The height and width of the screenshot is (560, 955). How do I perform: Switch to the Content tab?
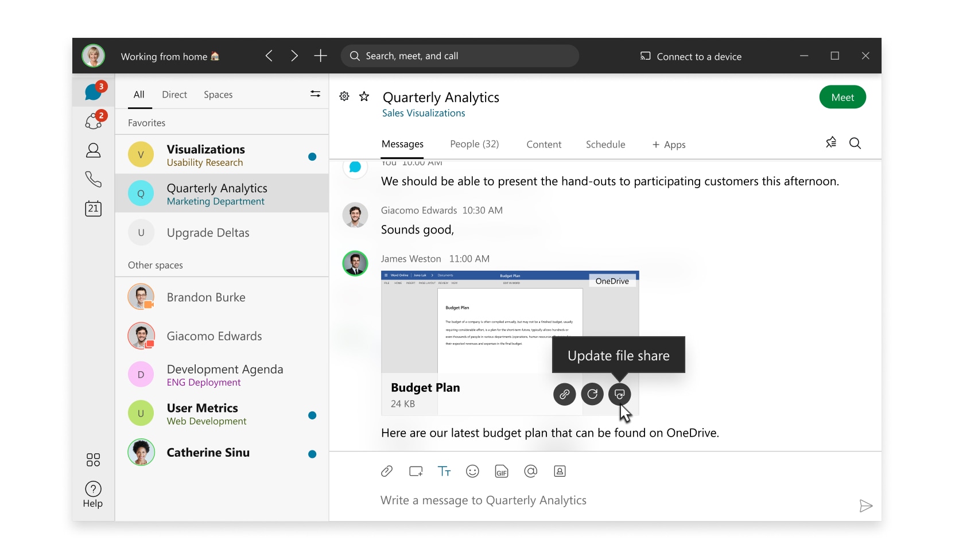click(x=544, y=145)
